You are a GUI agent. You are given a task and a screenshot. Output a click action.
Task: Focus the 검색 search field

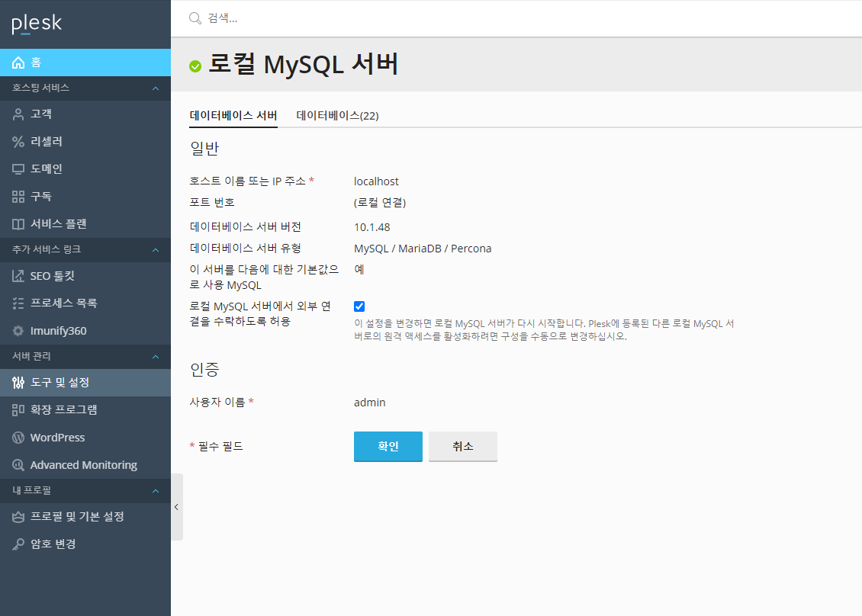[516, 18]
